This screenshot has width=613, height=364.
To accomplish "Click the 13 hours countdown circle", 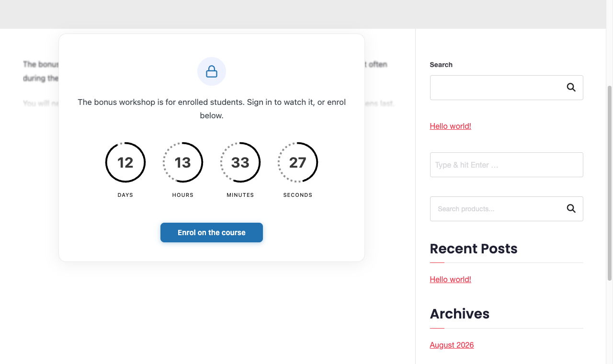I will coord(183,162).
